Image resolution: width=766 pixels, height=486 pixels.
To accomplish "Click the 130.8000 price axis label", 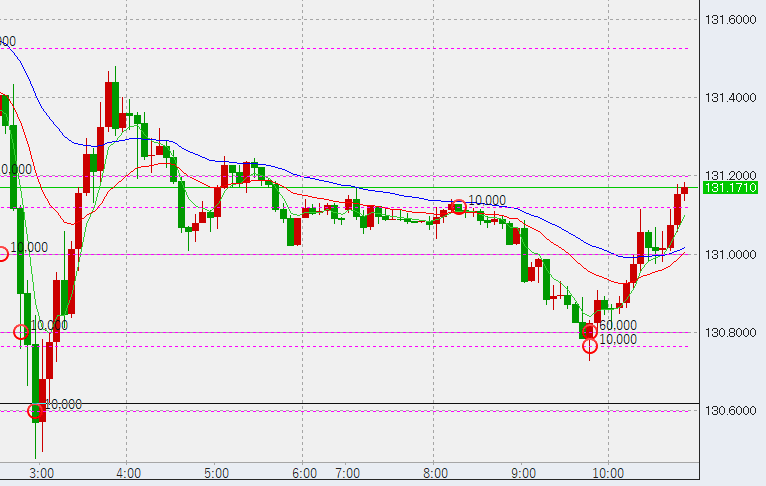I will pos(729,332).
